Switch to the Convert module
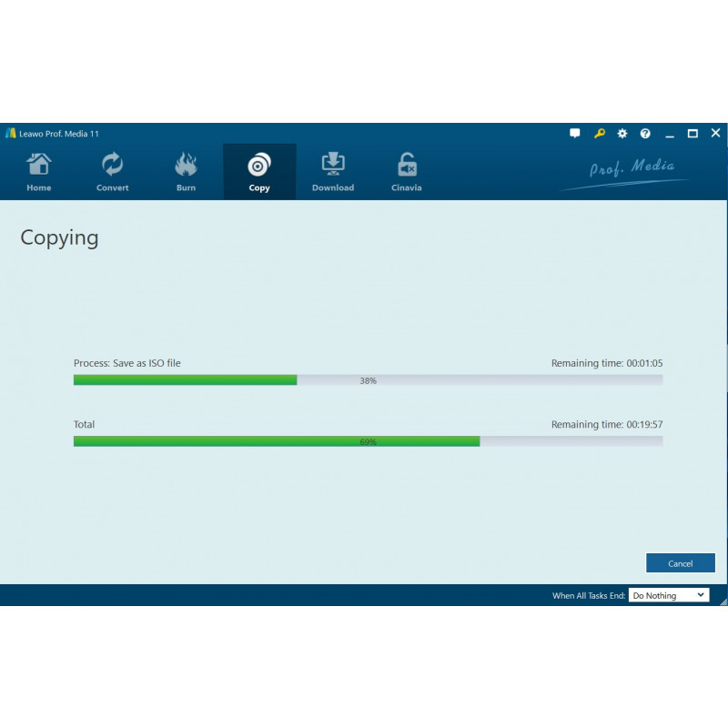Screen dimensions: 728x728 pyautogui.click(x=112, y=172)
